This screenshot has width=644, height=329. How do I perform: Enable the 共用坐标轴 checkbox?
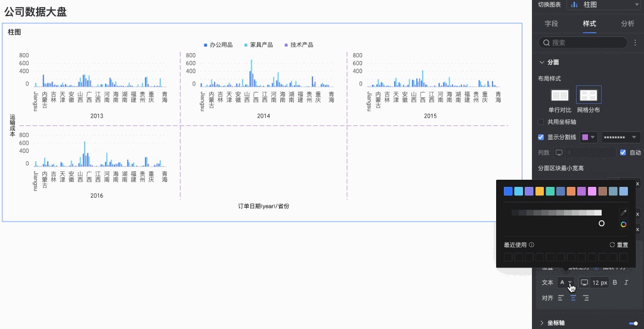541,122
